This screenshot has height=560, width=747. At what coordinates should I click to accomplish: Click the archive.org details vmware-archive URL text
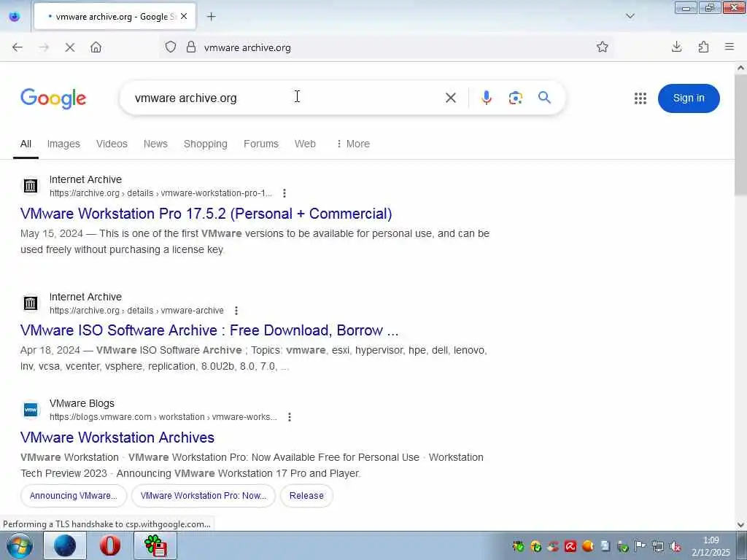pos(136,311)
